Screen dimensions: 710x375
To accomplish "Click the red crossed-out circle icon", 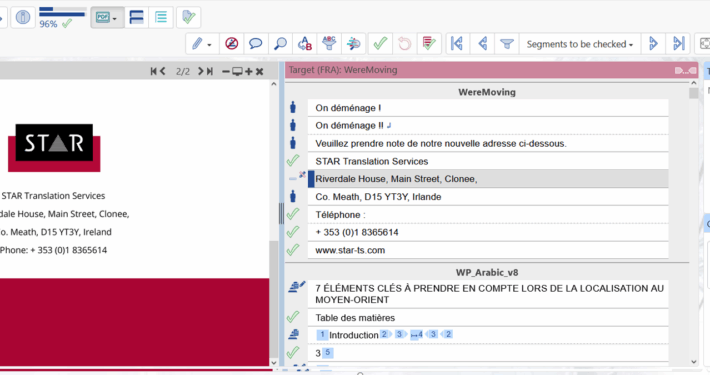I will click(x=231, y=44).
